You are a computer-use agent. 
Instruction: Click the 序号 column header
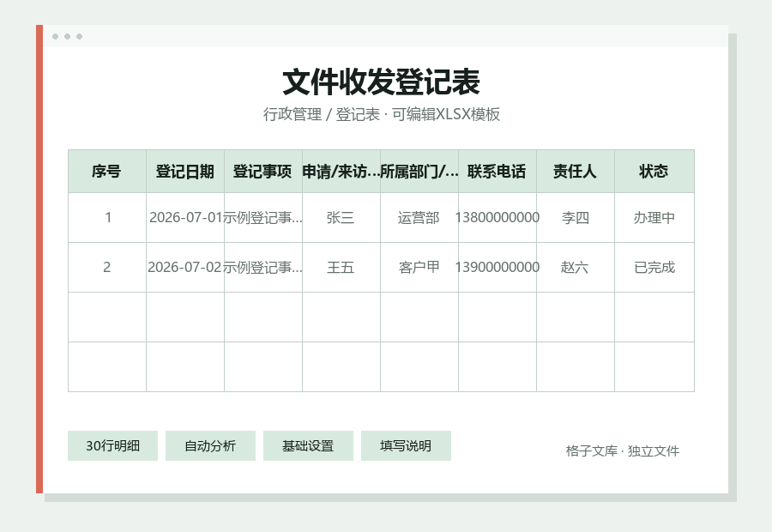tap(107, 172)
